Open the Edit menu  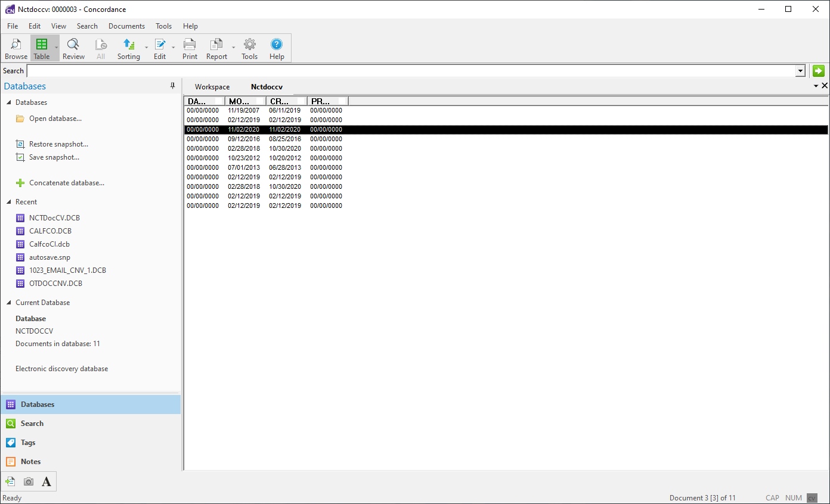pyautogui.click(x=35, y=26)
